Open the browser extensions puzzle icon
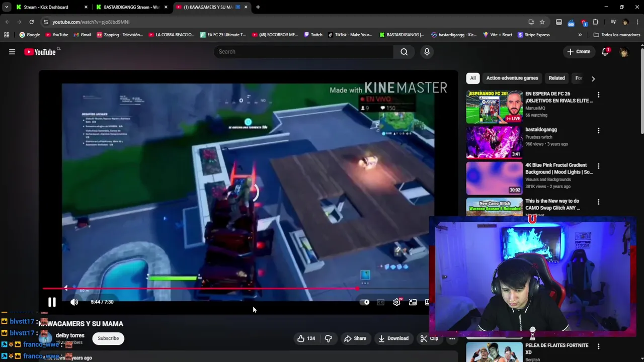 point(595,22)
